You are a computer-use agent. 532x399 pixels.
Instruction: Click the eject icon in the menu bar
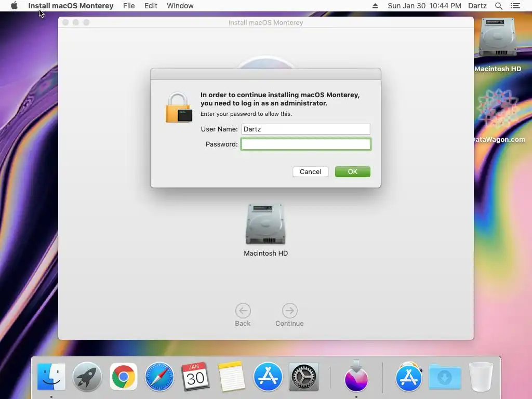(375, 6)
